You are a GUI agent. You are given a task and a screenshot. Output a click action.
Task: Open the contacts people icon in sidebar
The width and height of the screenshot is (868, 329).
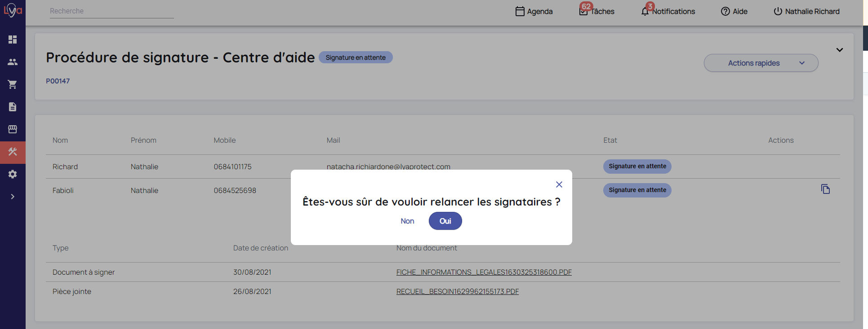coord(13,62)
